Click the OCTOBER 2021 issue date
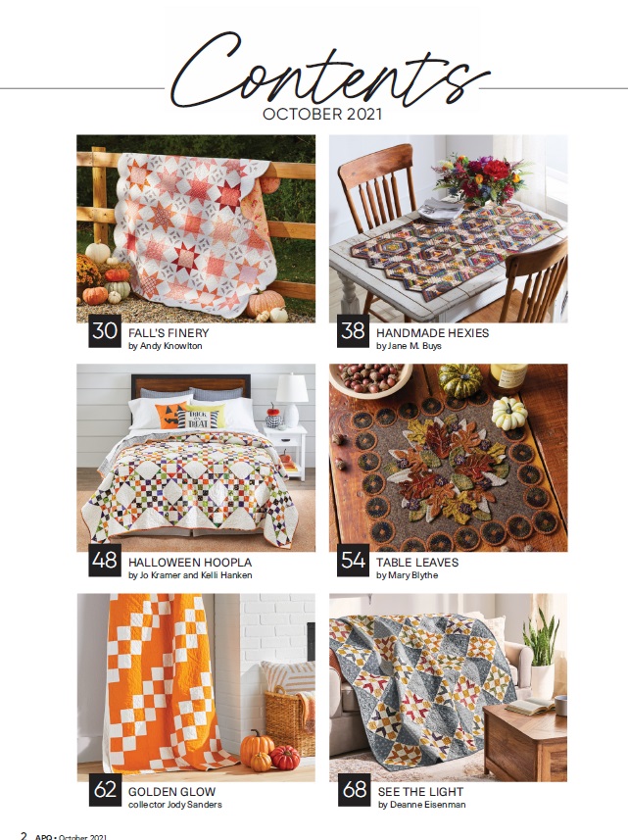Viewport: 628px width, 840px height. click(322, 114)
